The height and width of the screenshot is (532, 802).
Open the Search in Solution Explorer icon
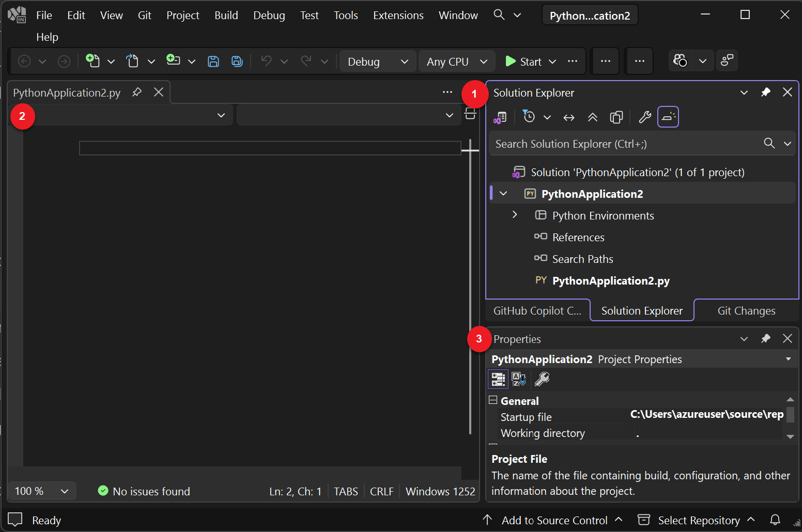tap(769, 144)
